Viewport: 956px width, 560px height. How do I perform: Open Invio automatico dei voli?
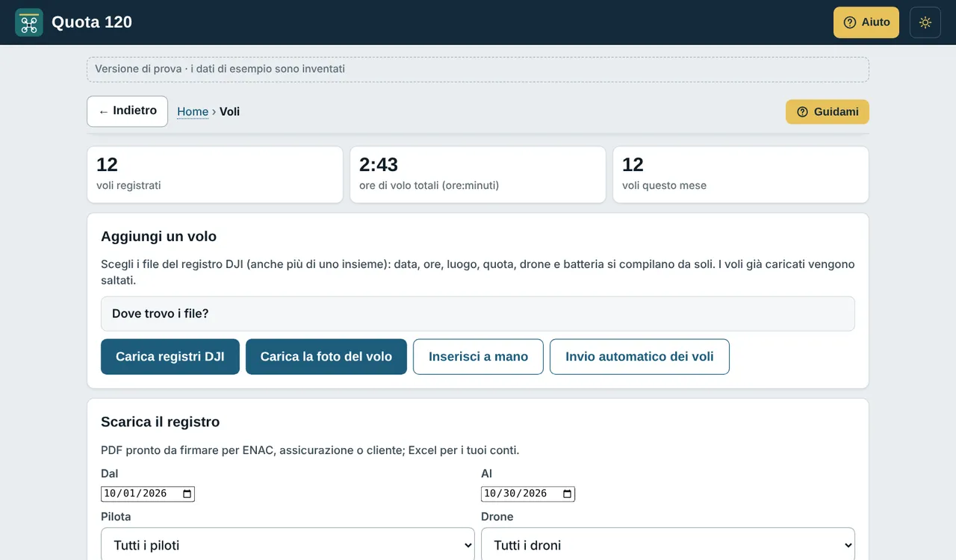(x=639, y=357)
